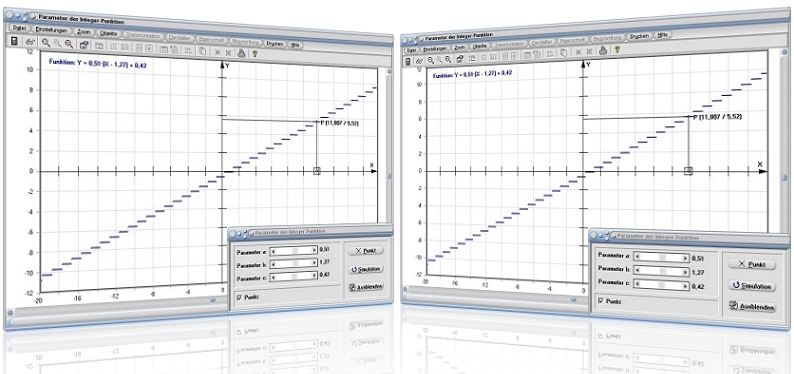This screenshot has height=374, width=794.
Task: Open Hilfe menu in the right window
Action: 663,35
